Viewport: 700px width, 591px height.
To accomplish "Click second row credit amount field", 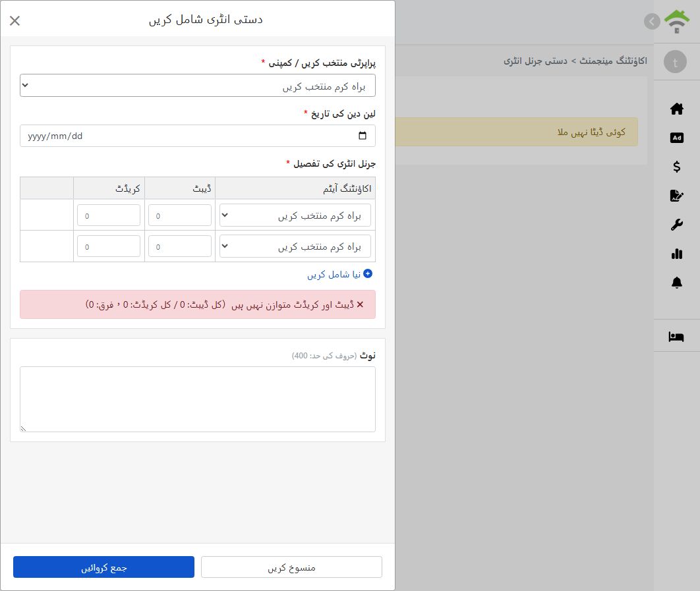I will pos(109,246).
